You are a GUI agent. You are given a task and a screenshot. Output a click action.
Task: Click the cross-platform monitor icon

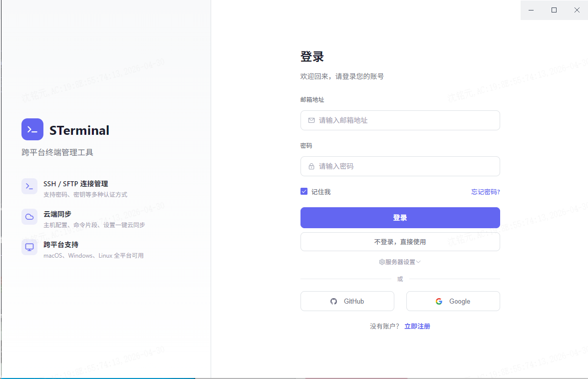(x=29, y=247)
